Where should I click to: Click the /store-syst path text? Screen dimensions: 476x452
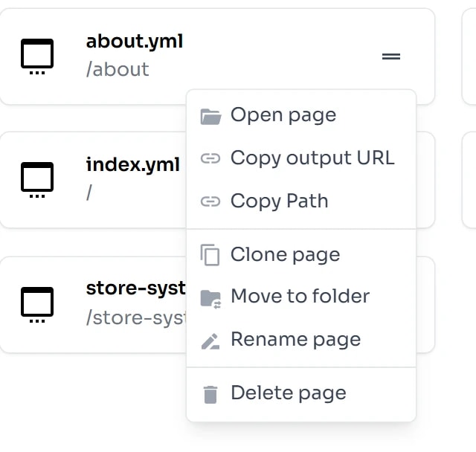click(x=135, y=317)
